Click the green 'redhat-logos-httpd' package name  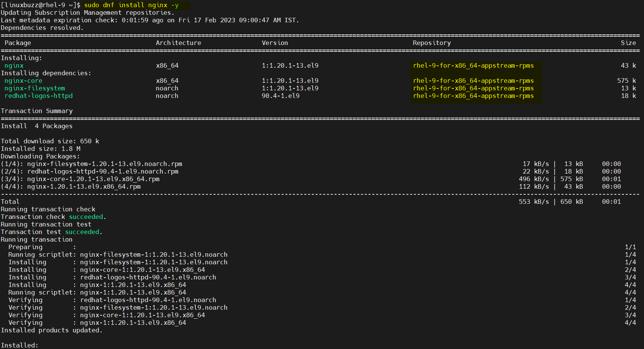[39, 96]
